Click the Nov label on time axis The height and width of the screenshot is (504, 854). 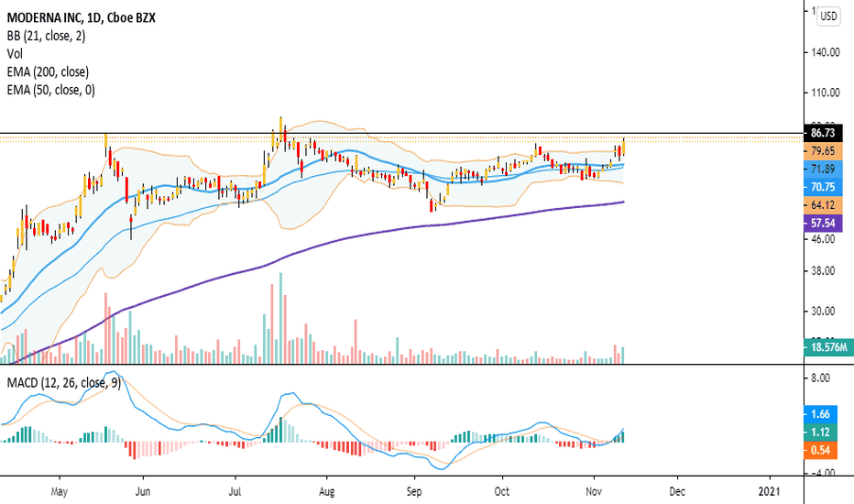click(x=594, y=491)
